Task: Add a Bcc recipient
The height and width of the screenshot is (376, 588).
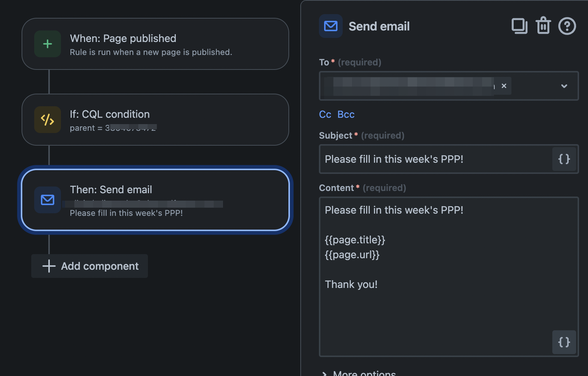Action: click(x=346, y=114)
